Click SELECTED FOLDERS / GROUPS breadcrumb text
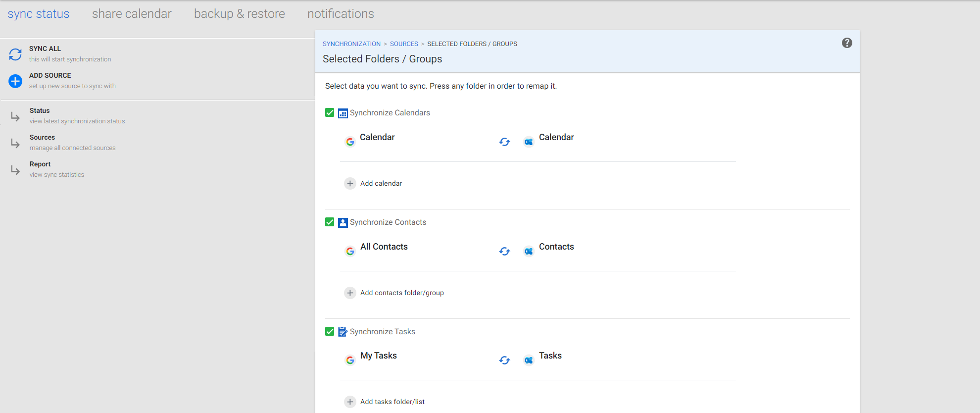 (x=472, y=44)
